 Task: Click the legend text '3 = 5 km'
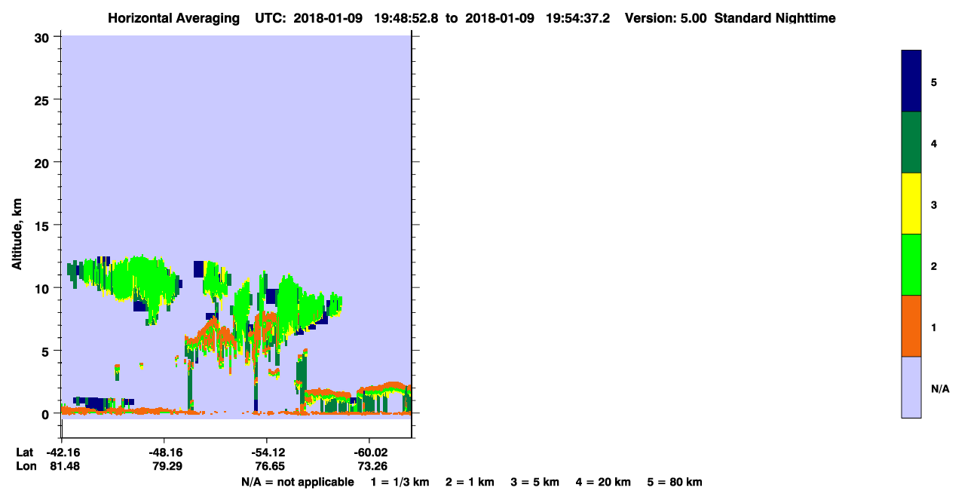(x=534, y=482)
